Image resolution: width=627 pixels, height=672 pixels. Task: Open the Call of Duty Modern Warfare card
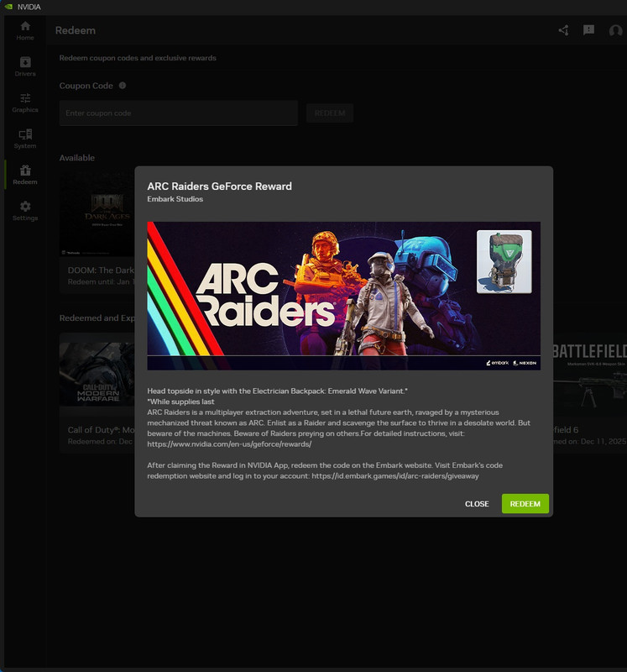coord(97,393)
